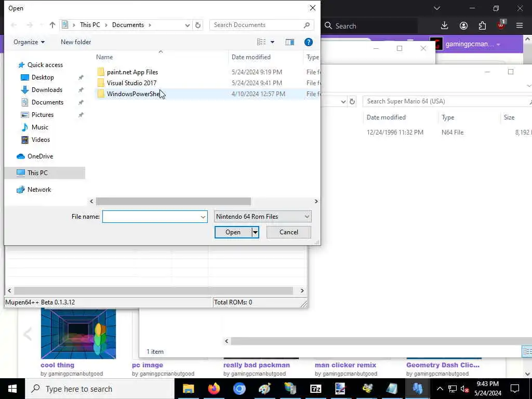This screenshot has height=399, width=532.
Task: Go up one folder level in Open dialog
Action: 52,25
